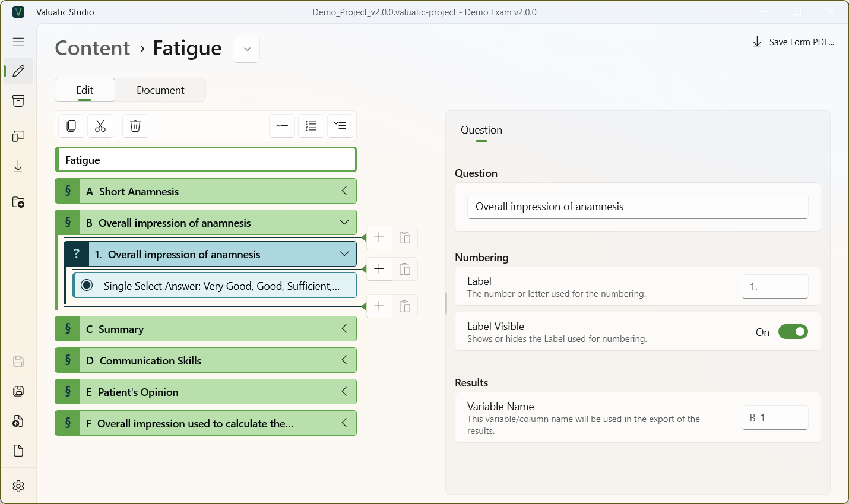This screenshot has height=504, width=849.
Task: Select section E Patient's Opinion row
Action: click(205, 392)
